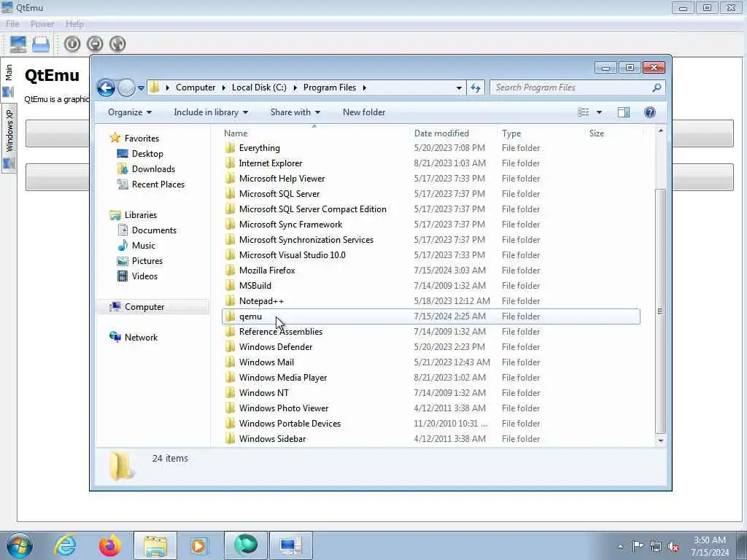Open the Share with menu
The width and height of the screenshot is (747, 560).
pyautogui.click(x=295, y=112)
